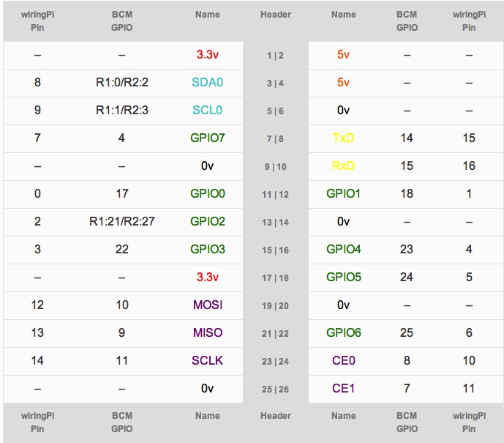Click the RxD name cell
Screen dimensions: 504x443
343,165
